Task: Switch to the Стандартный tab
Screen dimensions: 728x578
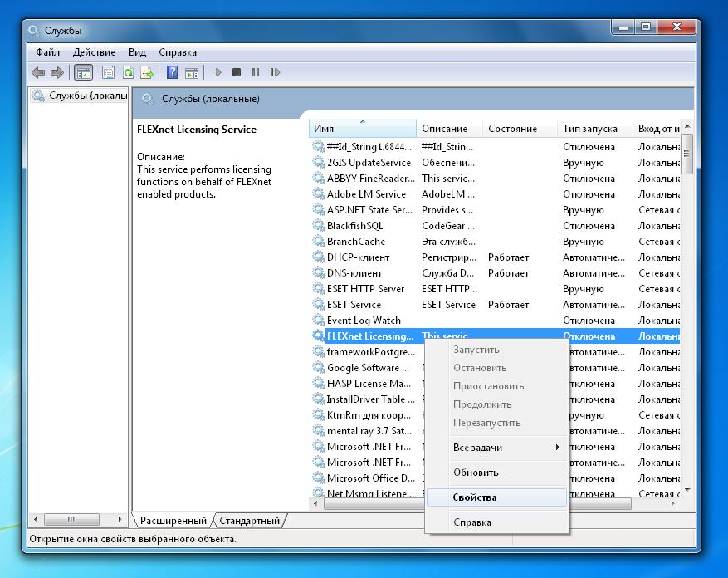Action: [x=250, y=521]
